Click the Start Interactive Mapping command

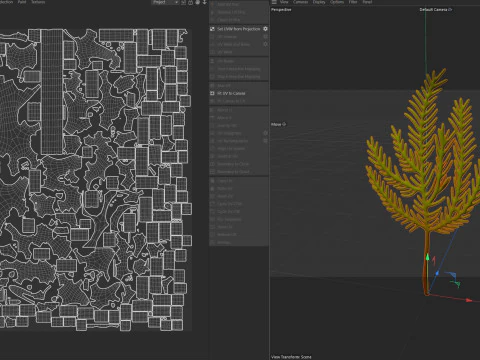click(x=239, y=69)
